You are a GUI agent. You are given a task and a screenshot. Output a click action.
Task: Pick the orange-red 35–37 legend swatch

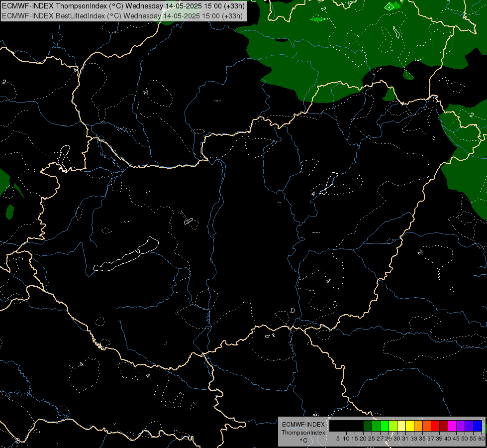[427, 426]
